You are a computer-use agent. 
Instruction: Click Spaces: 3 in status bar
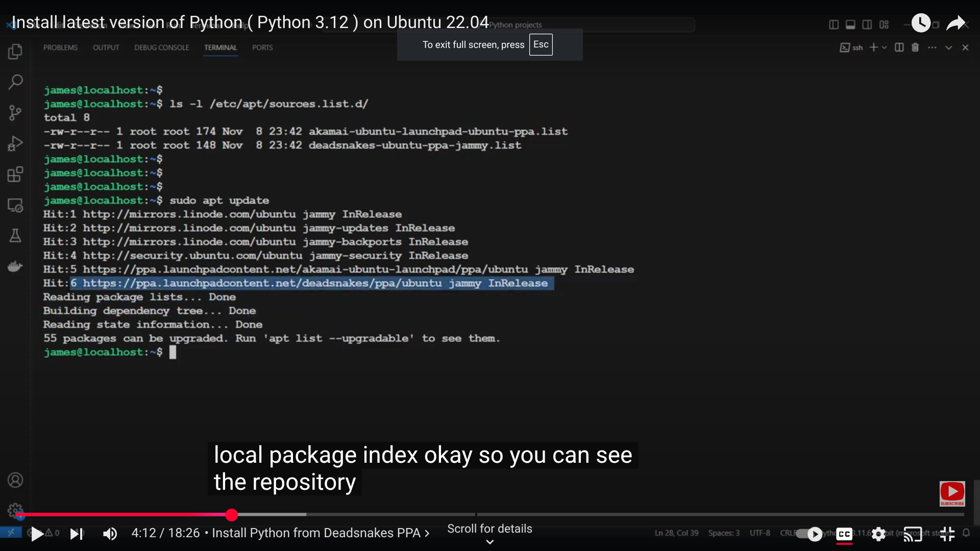click(x=724, y=533)
